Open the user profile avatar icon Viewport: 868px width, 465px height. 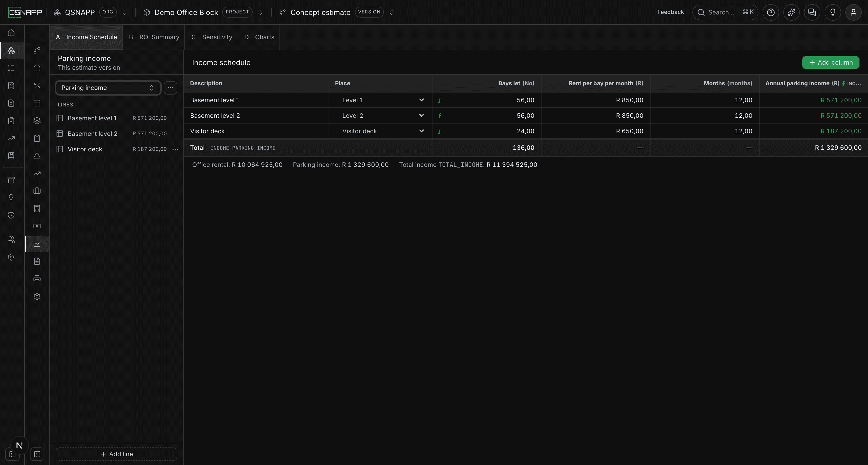854,12
